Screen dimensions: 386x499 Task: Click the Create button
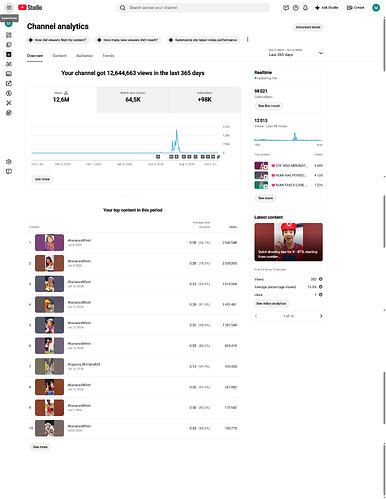coord(356,7)
